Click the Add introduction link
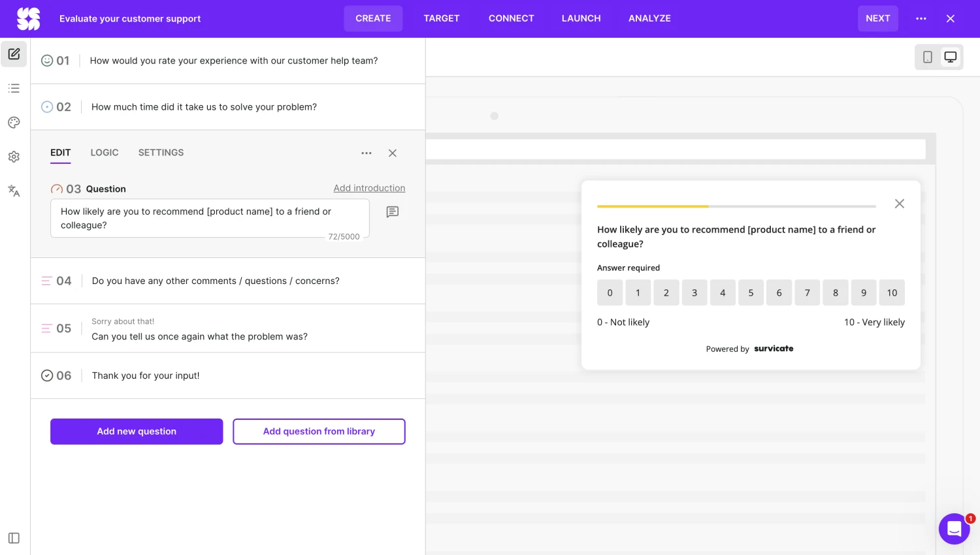The image size is (980, 555). point(369,188)
